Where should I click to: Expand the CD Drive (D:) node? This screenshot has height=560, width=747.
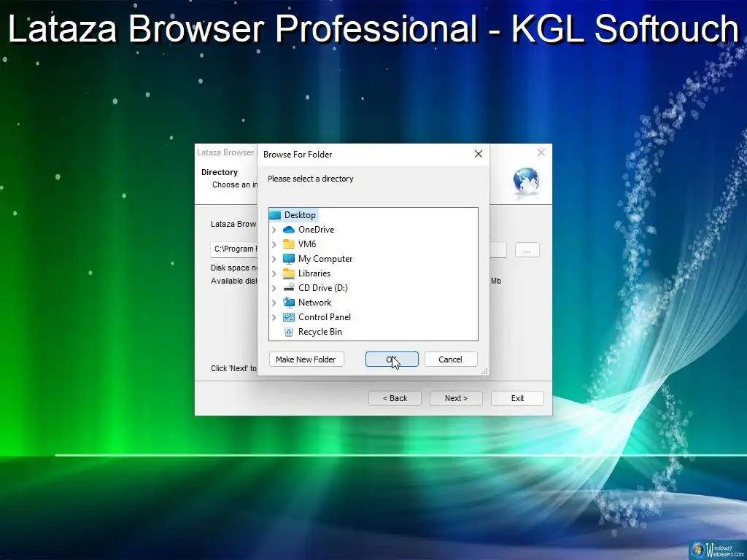(x=274, y=288)
